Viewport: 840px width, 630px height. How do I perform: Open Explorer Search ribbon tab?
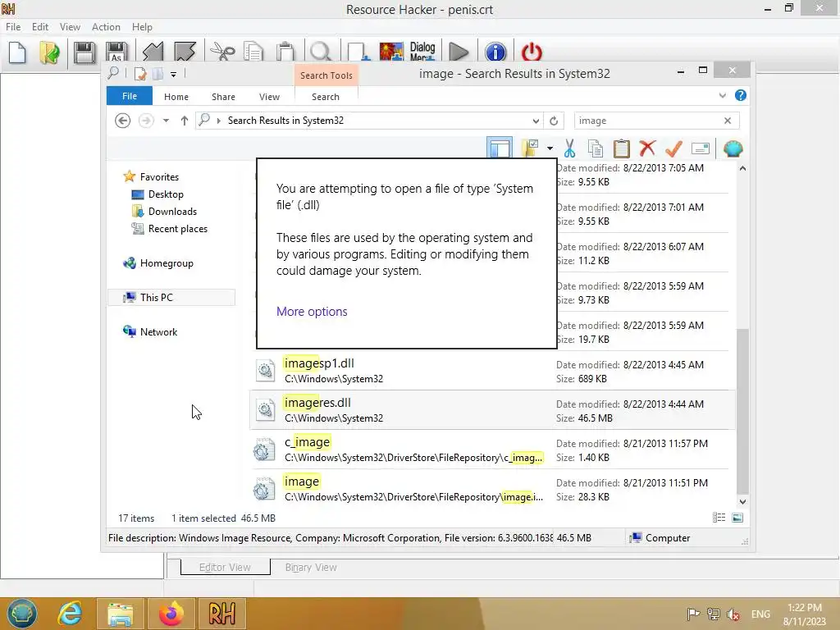point(326,97)
